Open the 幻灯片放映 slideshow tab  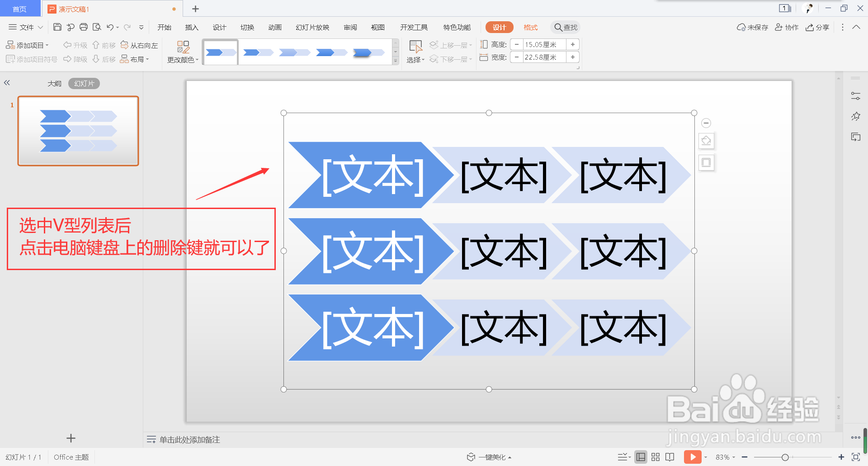point(312,27)
